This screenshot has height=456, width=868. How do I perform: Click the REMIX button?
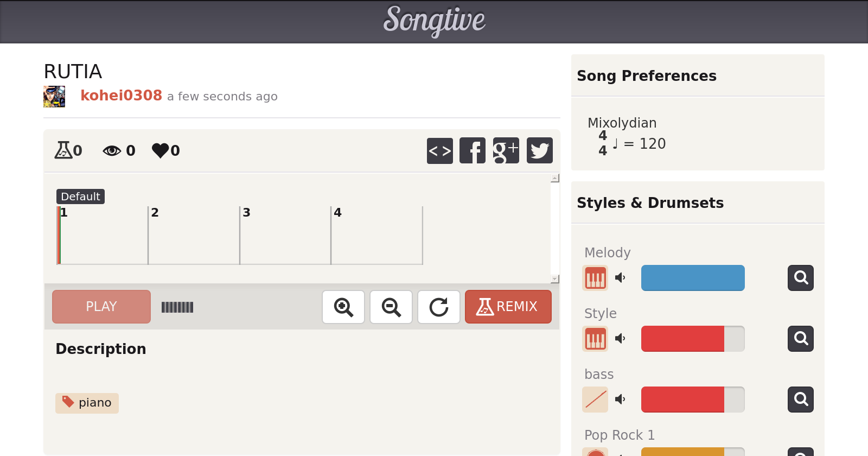[508, 307]
